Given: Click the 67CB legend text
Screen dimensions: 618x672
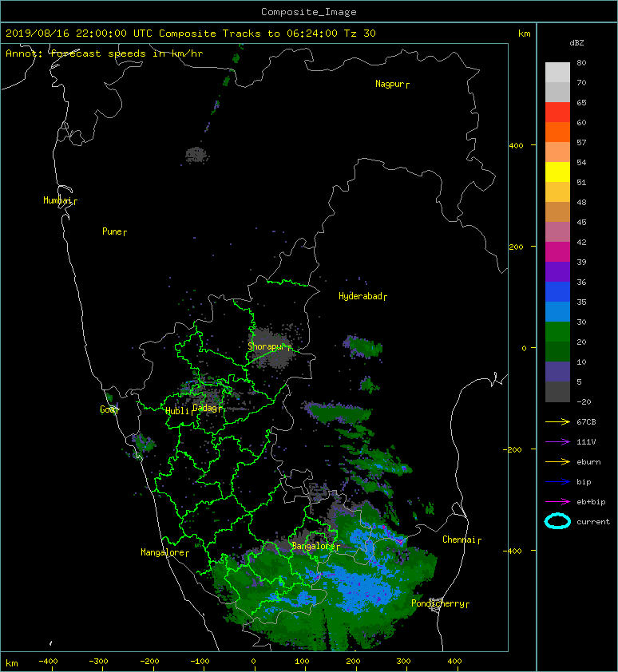Looking at the screenshot, I should [x=586, y=421].
